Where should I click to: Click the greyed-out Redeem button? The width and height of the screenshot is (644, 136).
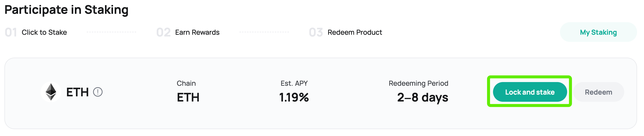click(599, 92)
